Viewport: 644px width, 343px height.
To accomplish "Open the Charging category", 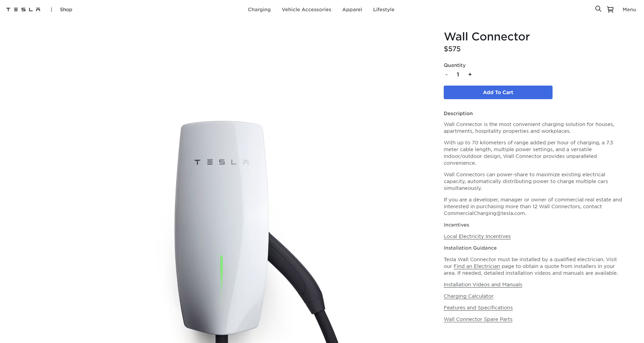I will click(259, 10).
